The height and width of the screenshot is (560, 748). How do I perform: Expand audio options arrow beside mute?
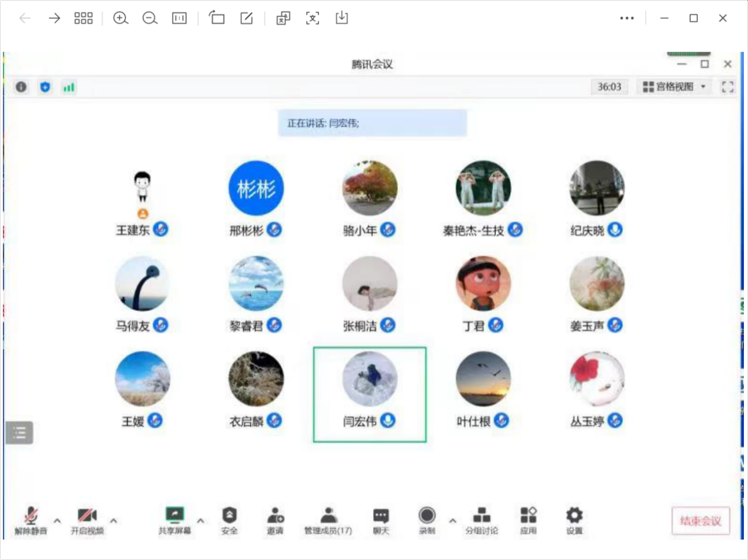(x=57, y=521)
